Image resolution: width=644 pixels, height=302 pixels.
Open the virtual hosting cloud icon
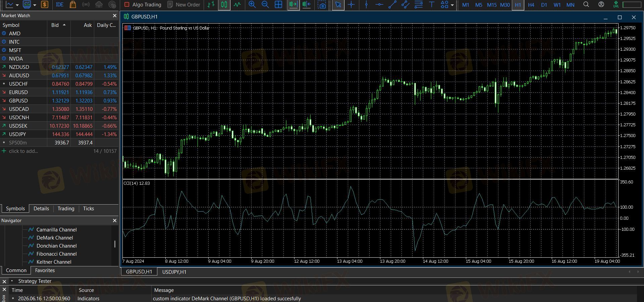[x=99, y=5]
